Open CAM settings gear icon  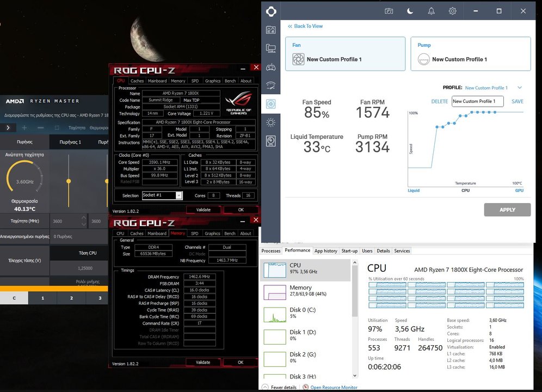452,11
